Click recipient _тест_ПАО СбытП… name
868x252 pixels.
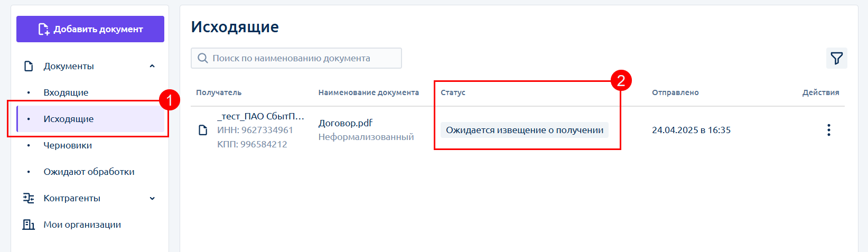tap(260, 116)
